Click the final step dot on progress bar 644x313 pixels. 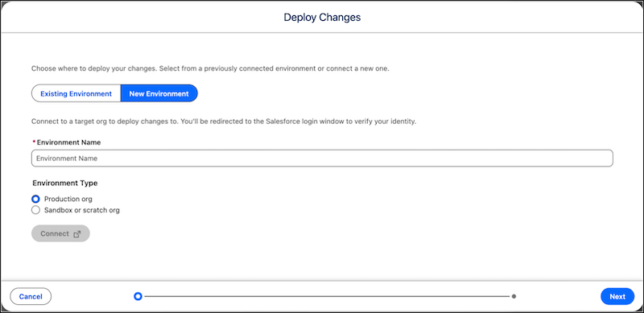[514, 296]
